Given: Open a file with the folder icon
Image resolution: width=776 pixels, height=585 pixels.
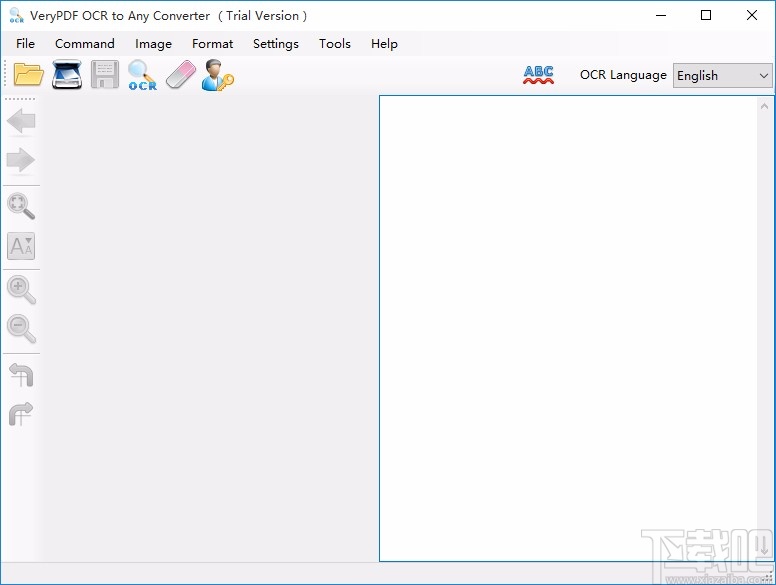Looking at the screenshot, I should tap(29, 75).
